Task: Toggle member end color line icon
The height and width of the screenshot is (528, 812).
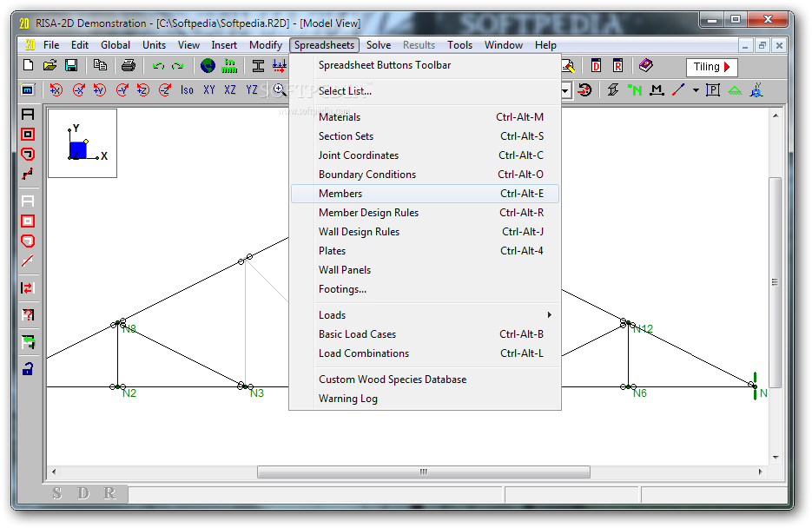Action: pos(678,90)
